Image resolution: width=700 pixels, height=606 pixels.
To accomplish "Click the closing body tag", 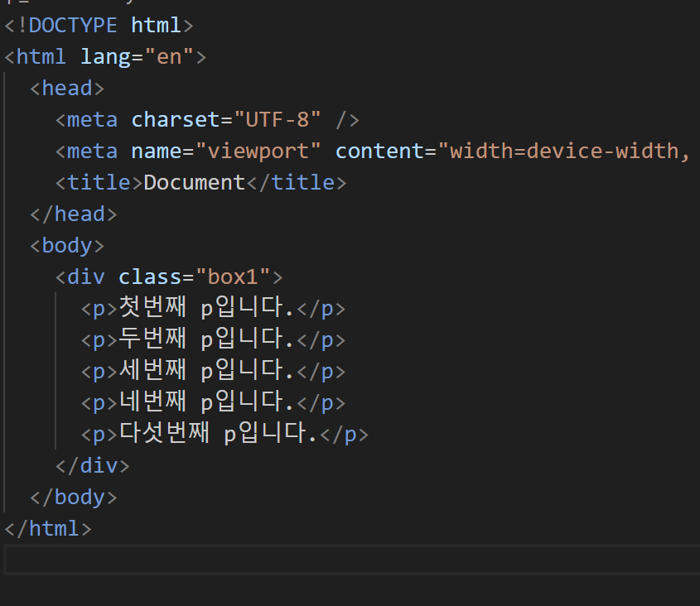I will (x=73, y=497).
